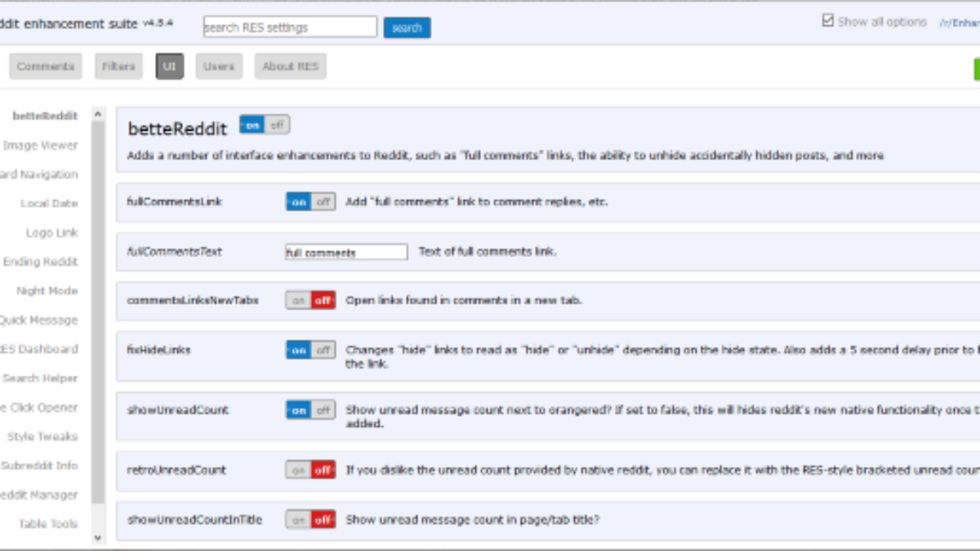Open the Filters category tab
980x551 pixels.
pos(118,66)
